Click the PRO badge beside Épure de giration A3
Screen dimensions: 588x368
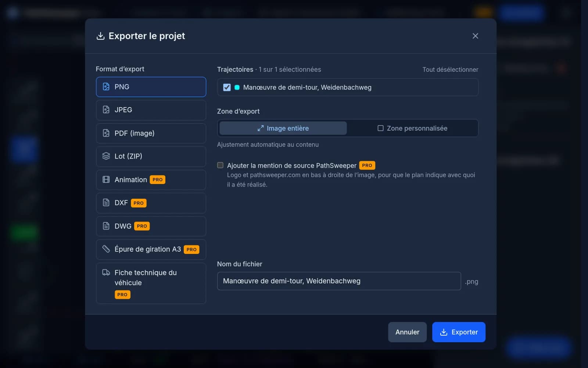point(191,250)
